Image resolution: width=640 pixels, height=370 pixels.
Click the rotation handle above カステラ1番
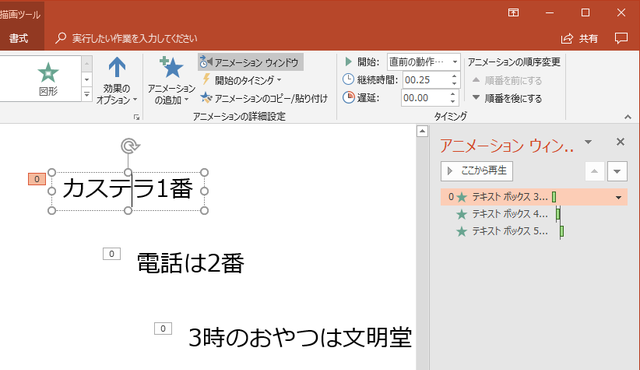click(x=130, y=146)
